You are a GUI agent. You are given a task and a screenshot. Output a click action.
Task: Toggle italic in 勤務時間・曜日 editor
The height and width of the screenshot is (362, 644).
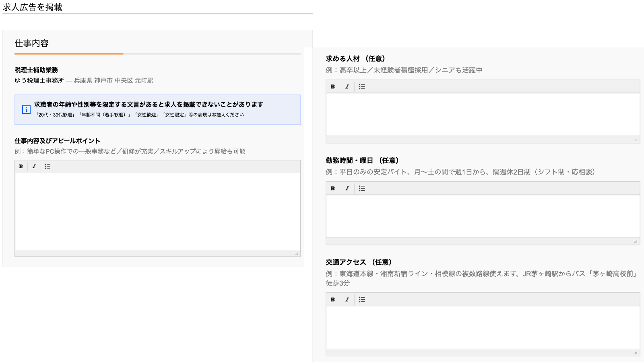[x=347, y=188]
